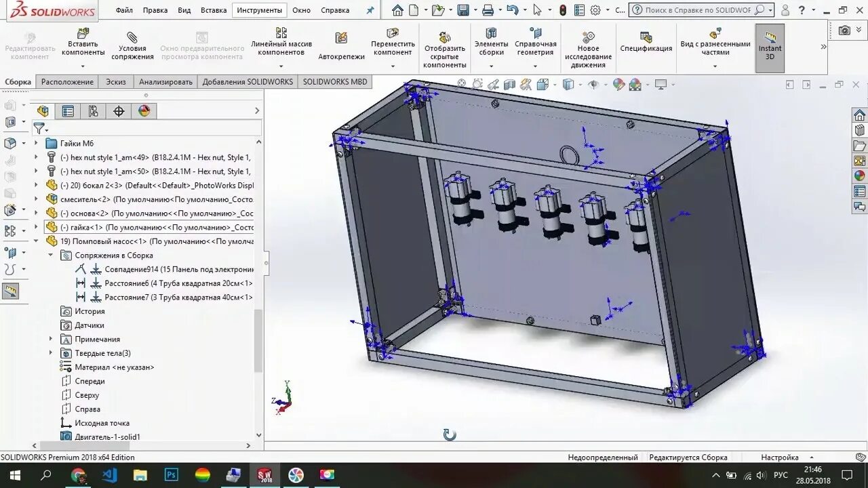
Task: Pin the menu bar with pushpin icon
Action: (370, 10)
